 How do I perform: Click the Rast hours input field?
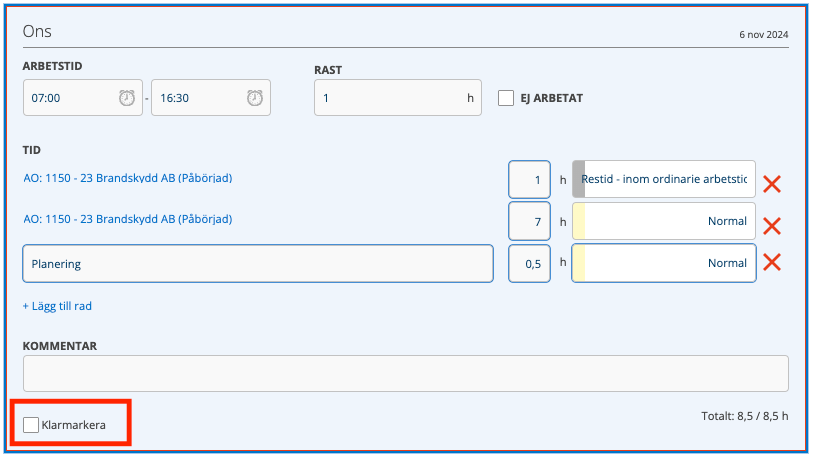(x=398, y=98)
